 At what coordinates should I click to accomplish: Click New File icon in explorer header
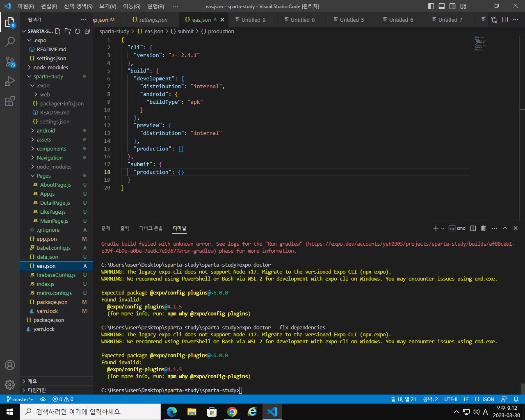click(x=58, y=31)
